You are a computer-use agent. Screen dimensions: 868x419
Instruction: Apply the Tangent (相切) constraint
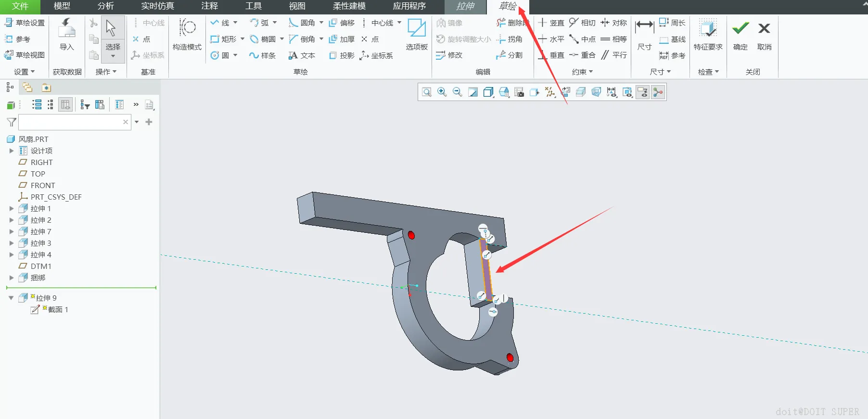point(582,23)
